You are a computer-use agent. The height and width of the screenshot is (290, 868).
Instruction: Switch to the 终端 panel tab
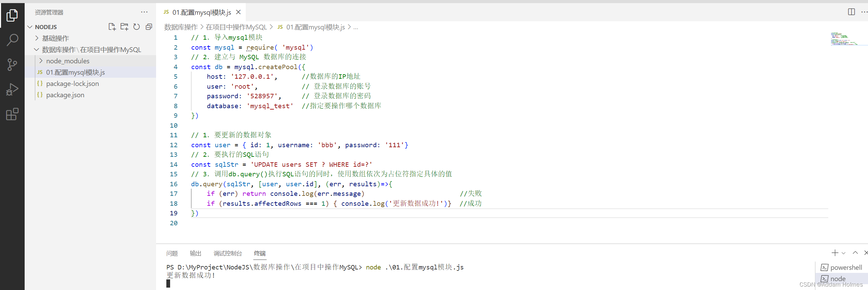[260, 253]
